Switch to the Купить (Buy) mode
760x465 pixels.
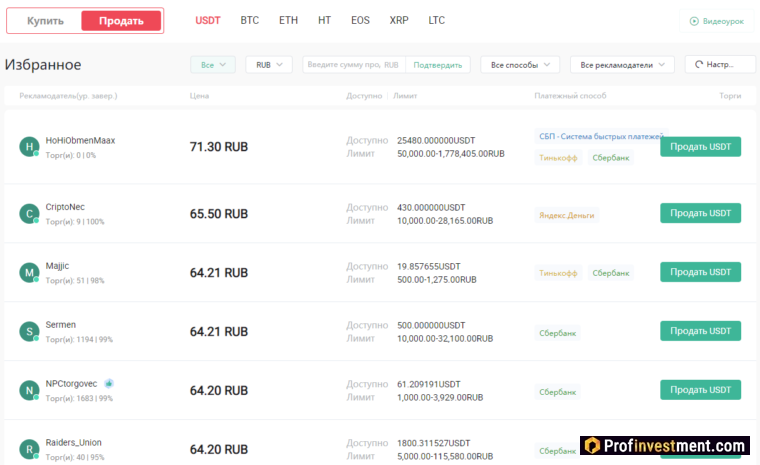(45, 21)
